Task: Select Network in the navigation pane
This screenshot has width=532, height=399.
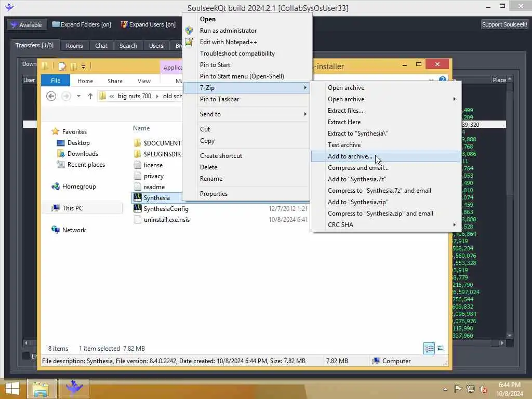Action: [74, 230]
